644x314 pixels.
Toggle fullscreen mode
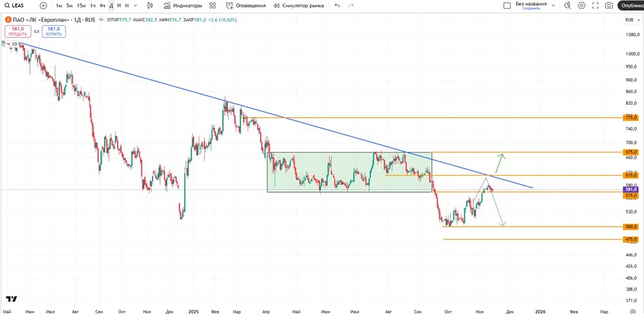(x=595, y=6)
